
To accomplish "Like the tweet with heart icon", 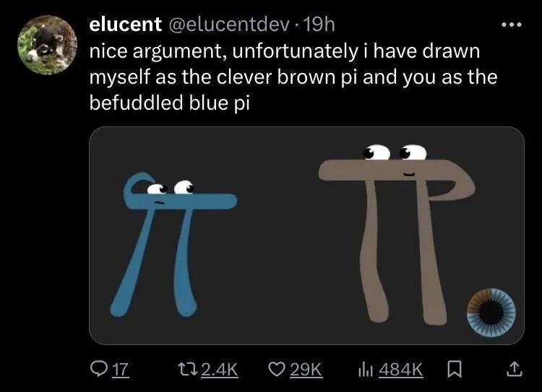I will coord(276,369).
